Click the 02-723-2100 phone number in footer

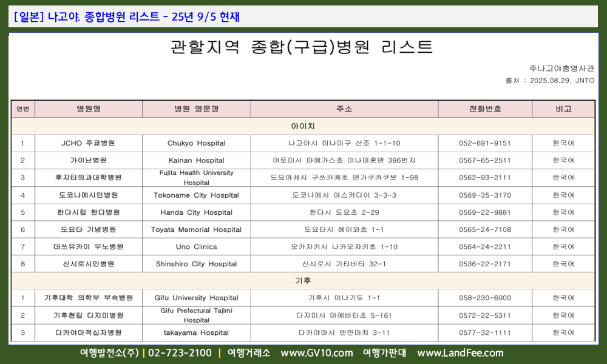[x=180, y=353]
